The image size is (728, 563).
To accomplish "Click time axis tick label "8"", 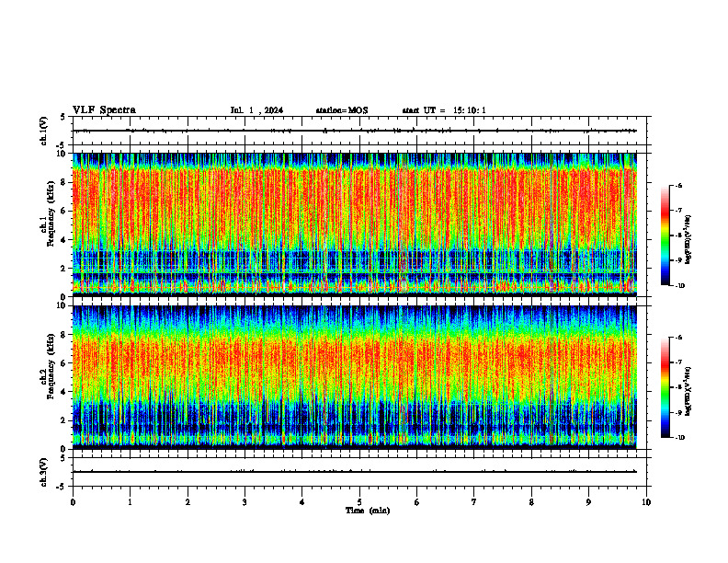I will pos(531,502).
